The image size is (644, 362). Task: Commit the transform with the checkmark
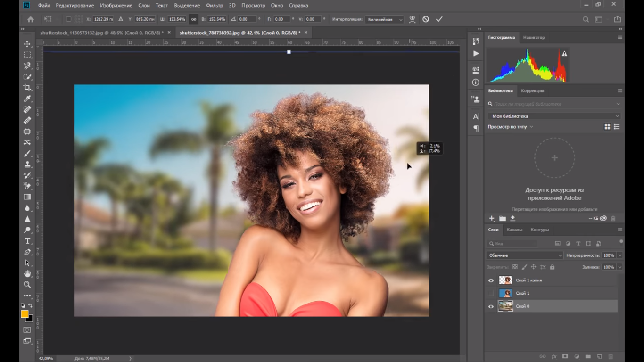pyautogui.click(x=439, y=19)
